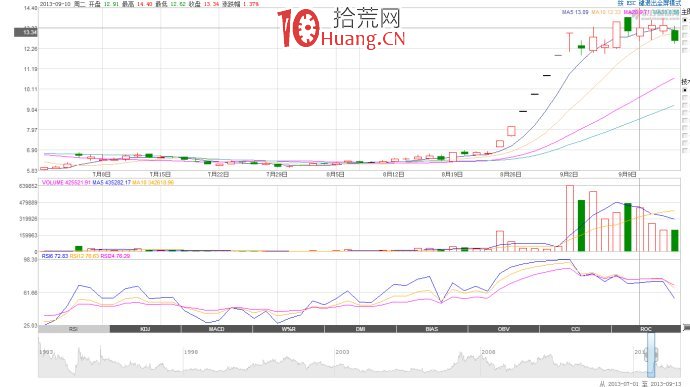Open the MACD indicator tab
690x387 pixels.
[x=217, y=329]
